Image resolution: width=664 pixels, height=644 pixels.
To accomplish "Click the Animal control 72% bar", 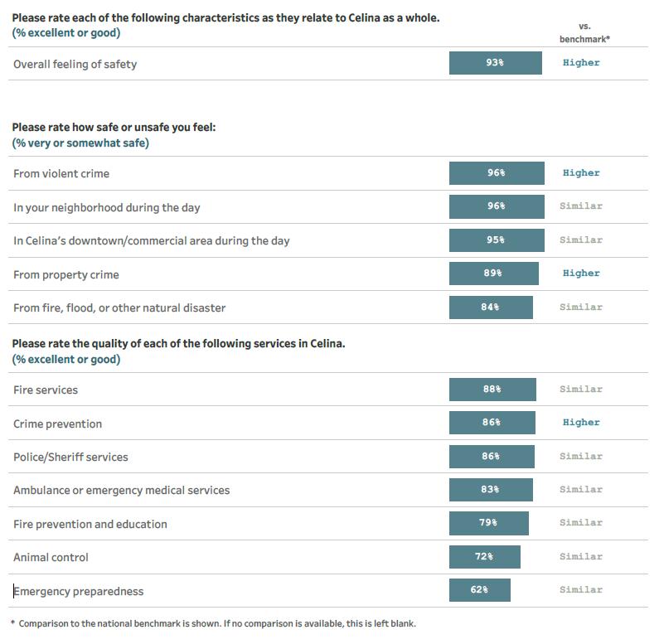I will pos(484,557).
